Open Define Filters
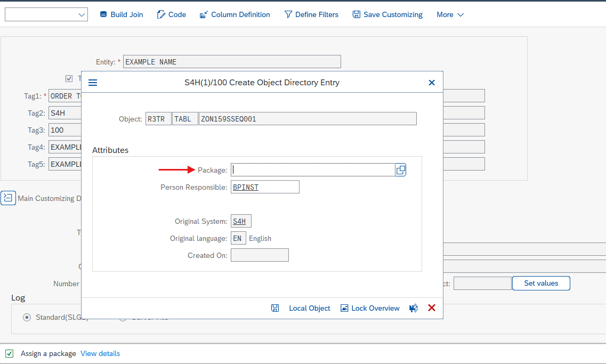The width and height of the screenshot is (606, 364). 311,15
